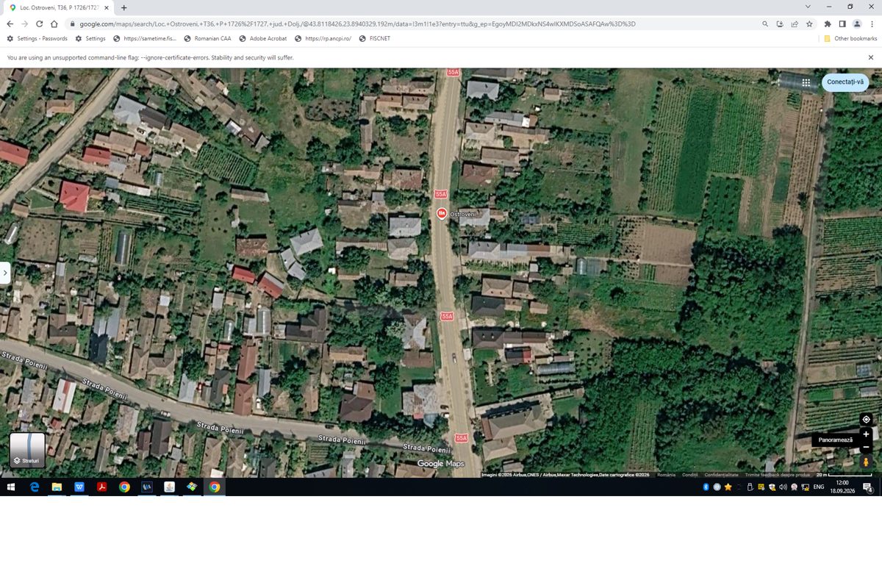882x588 pixels.
Task: Open the page zoom magnifier icon
Action: tap(765, 24)
